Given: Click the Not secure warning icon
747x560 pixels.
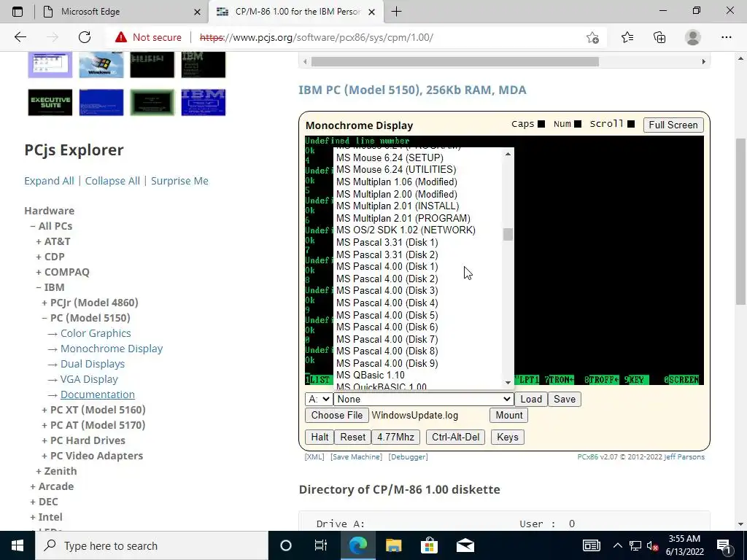Looking at the screenshot, I should click(121, 37).
